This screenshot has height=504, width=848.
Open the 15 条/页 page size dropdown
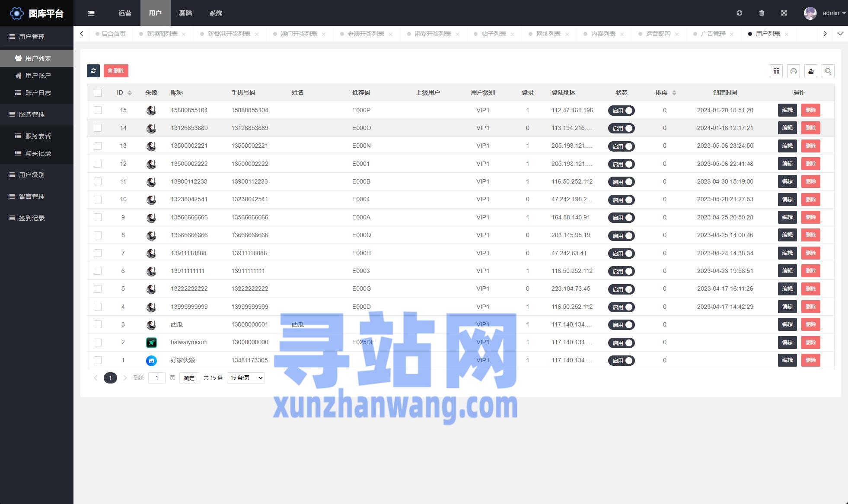(x=246, y=378)
